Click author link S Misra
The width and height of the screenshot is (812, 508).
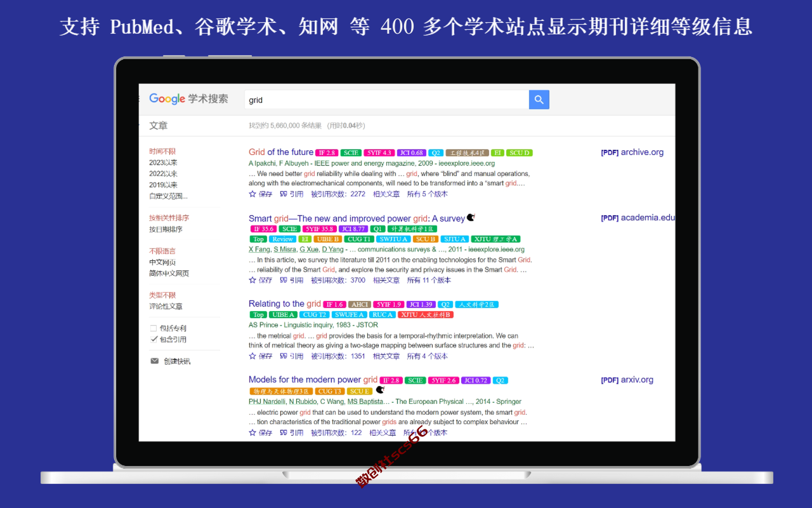click(x=284, y=249)
